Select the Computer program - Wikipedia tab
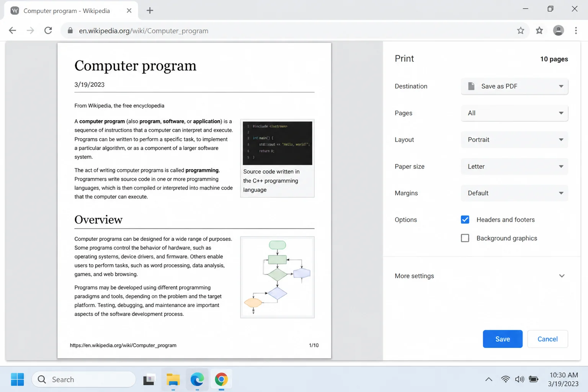Image resolution: width=588 pixels, height=392 pixels. [71, 11]
